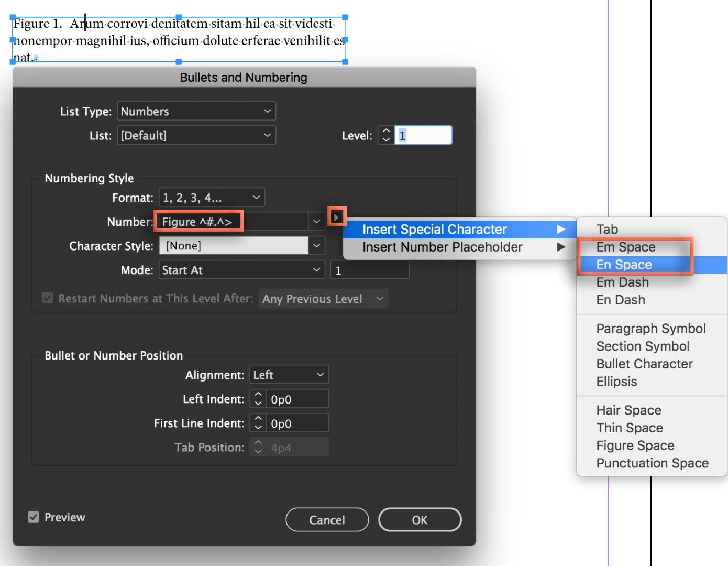Insert Figure Space character
The image size is (728, 566).
click(652, 445)
